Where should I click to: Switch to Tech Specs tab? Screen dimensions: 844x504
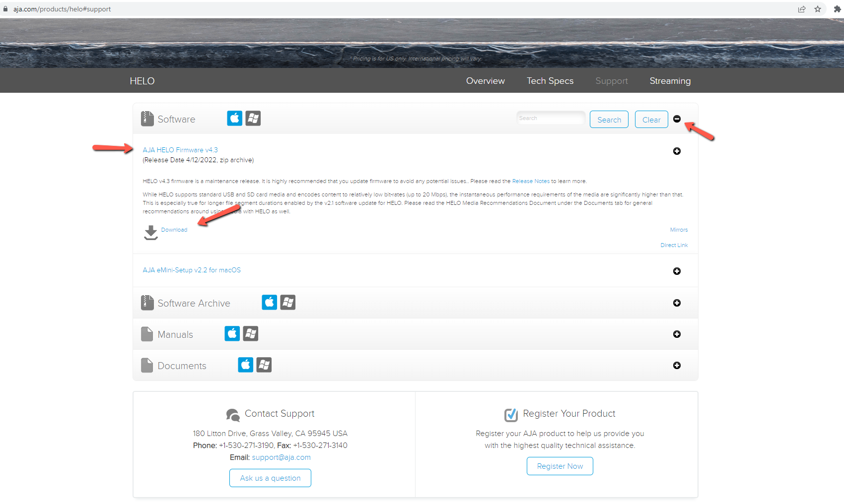coord(550,81)
